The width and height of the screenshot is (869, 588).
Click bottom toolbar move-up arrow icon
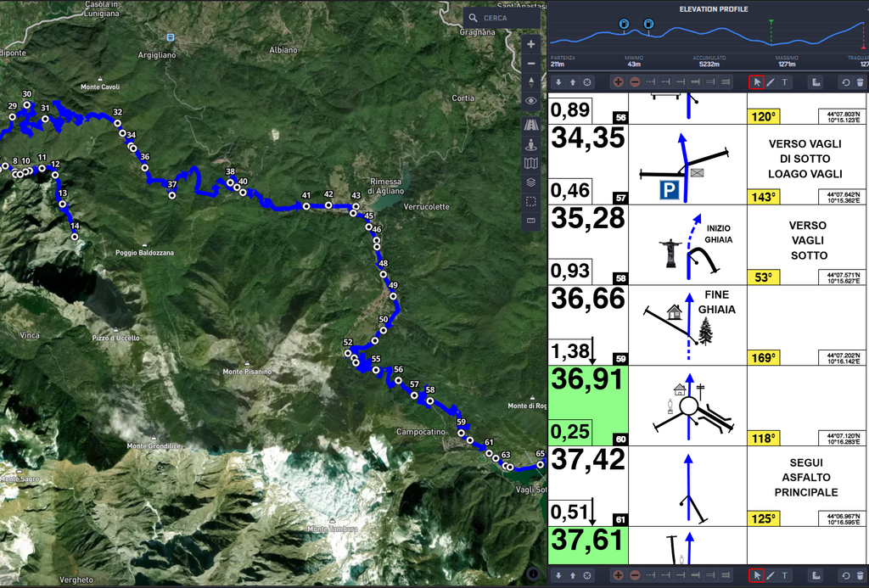(x=573, y=576)
